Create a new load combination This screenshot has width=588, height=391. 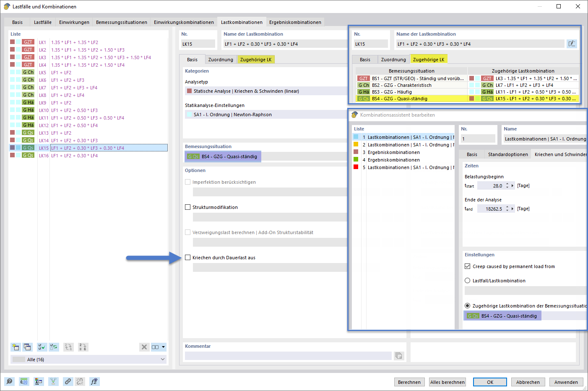(16, 347)
